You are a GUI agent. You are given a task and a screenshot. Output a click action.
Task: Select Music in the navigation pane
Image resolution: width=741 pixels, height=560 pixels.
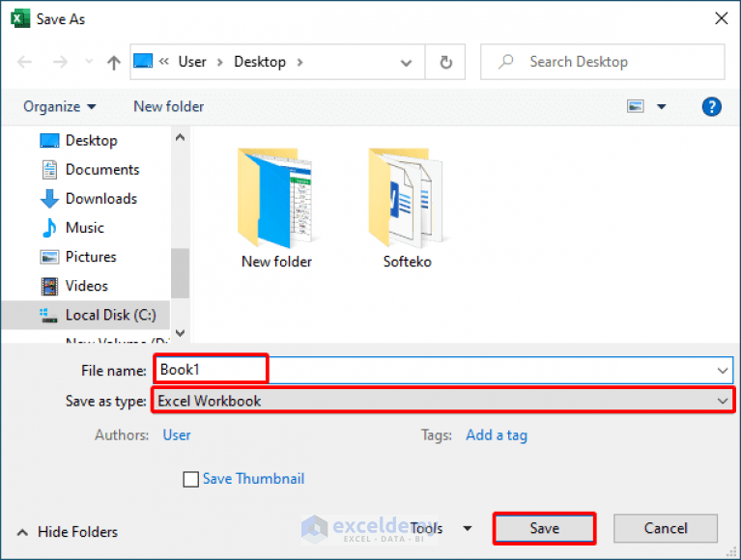(x=86, y=228)
